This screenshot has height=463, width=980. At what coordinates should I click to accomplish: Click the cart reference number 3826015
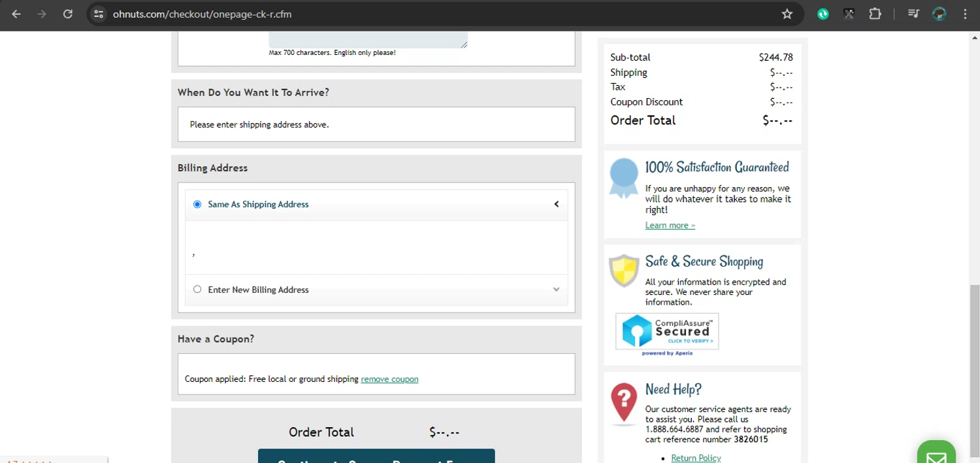coord(751,439)
